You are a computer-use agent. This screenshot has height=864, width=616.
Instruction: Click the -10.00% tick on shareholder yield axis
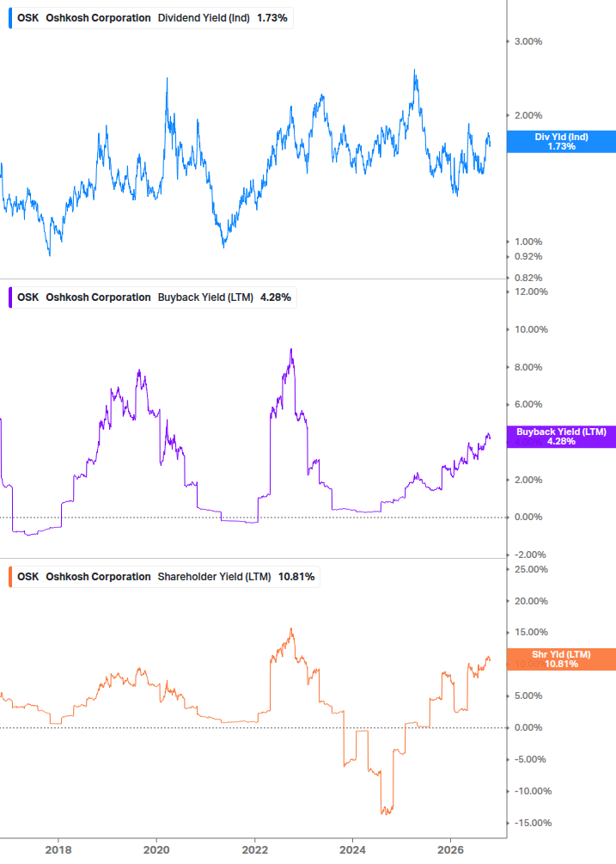(533, 791)
